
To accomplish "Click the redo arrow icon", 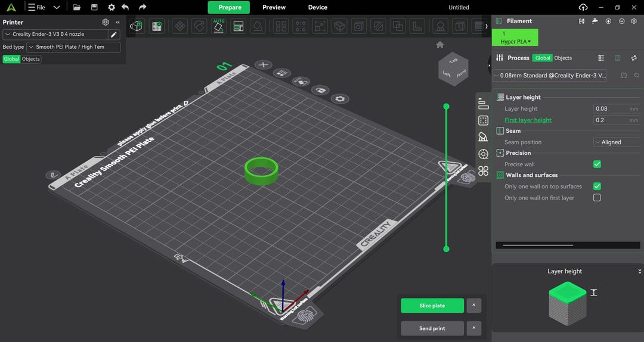I will [x=143, y=7].
